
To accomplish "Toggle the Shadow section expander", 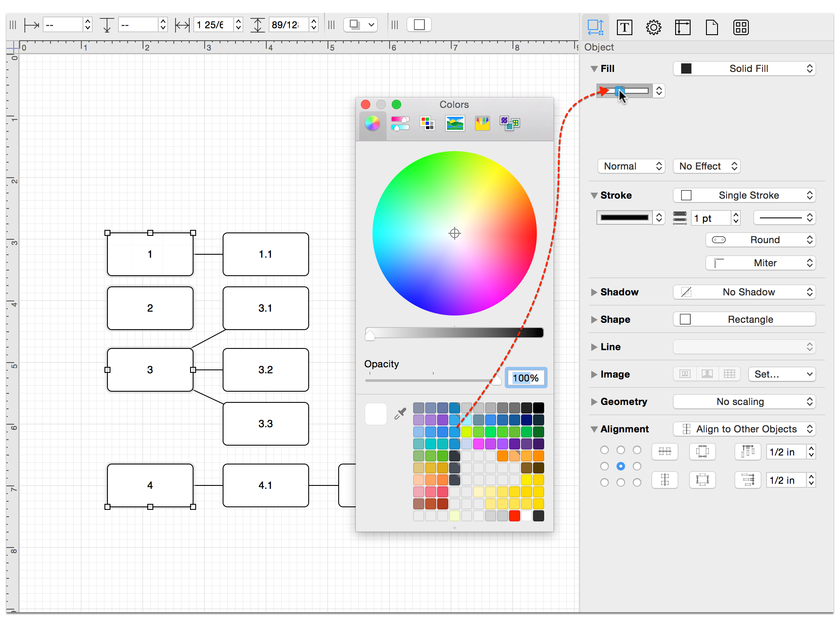I will 594,292.
